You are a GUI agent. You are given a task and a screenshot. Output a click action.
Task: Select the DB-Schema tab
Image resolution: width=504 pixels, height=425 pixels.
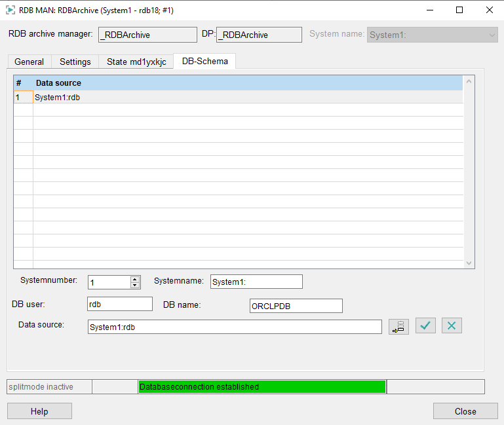(x=204, y=61)
